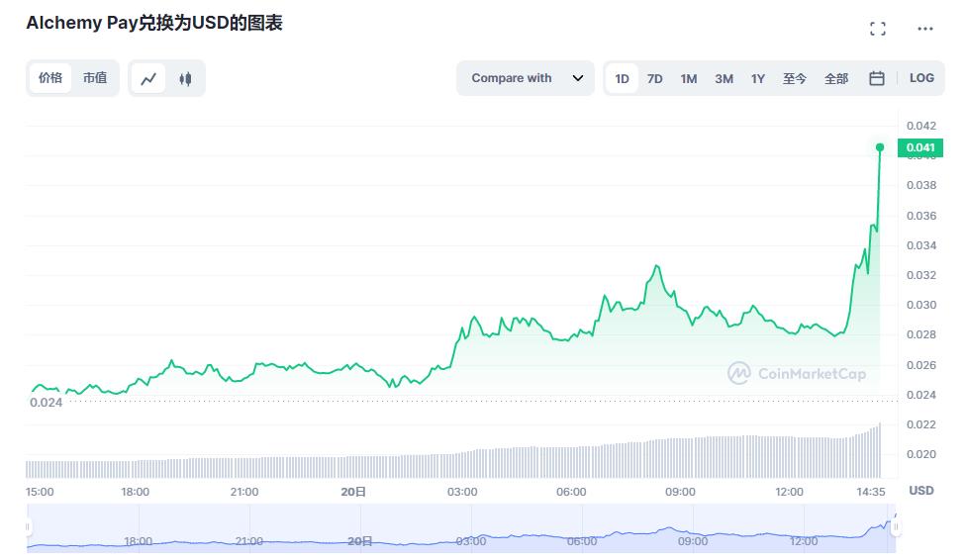Open the calendar date range picker
The width and height of the screenshot is (966, 560).
tap(876, 78)
